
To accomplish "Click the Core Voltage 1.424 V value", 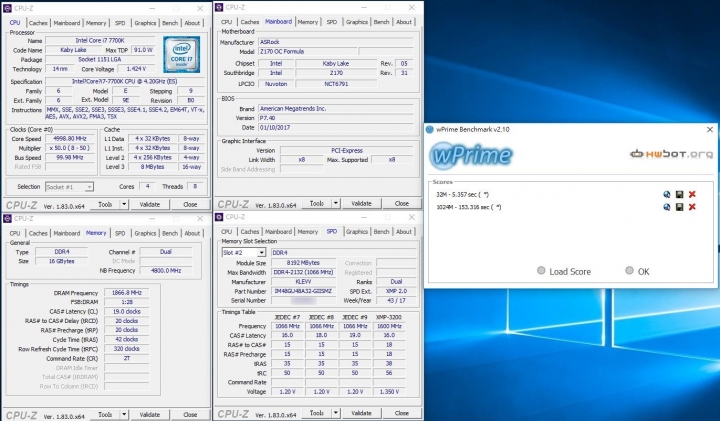I will pyautogui.click(x=135, y=69).
